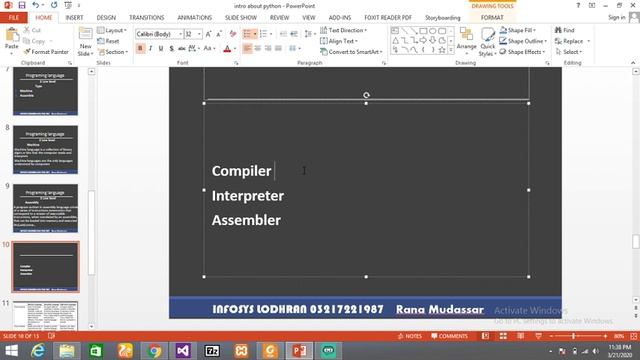
Task: Toggle Strikethrough formatting
Action: coord(182,49)
